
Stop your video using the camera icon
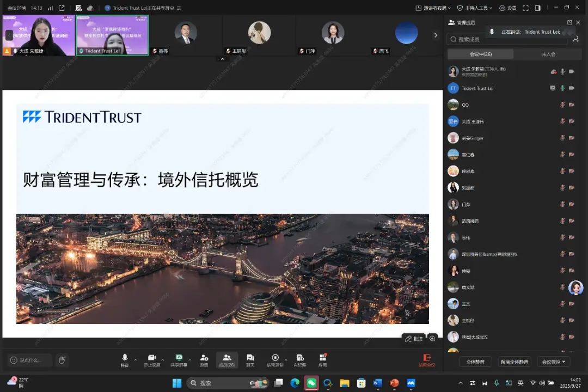[x=152, y=359]
